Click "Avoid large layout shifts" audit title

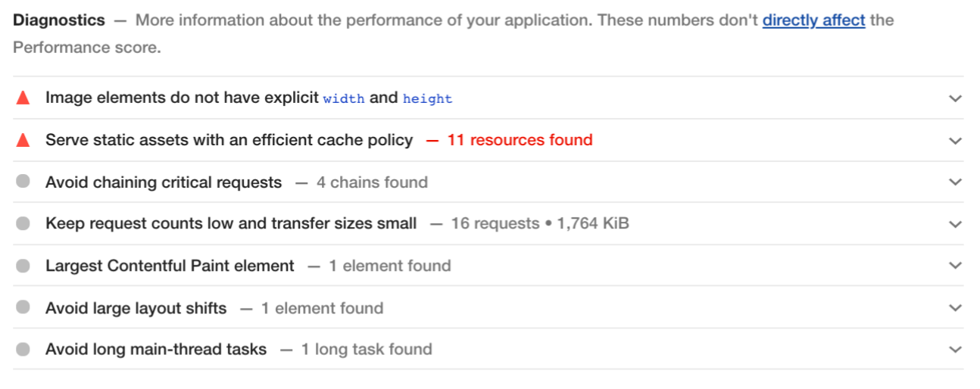coord(136,308)
